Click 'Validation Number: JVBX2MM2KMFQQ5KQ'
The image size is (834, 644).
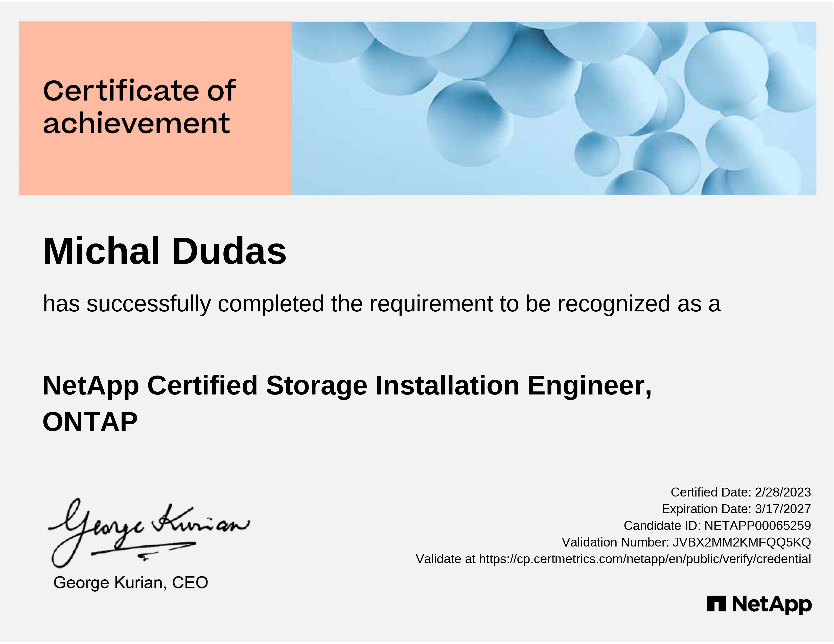pos(686,542)
